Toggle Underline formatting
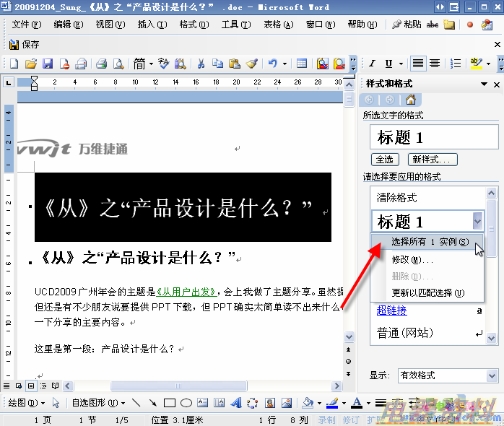The height and width of the screenshot is (426, 504). pyautogui.click(x=389, y=64)
